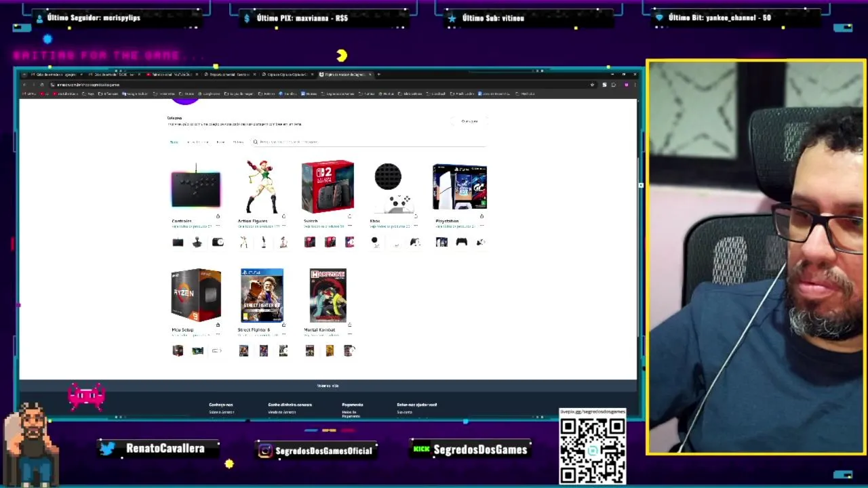The height and width of the screenshot is (488, 868).
Task: Open Pagamento footer heading
Action: pyautogui.click(x=353, y=405)
